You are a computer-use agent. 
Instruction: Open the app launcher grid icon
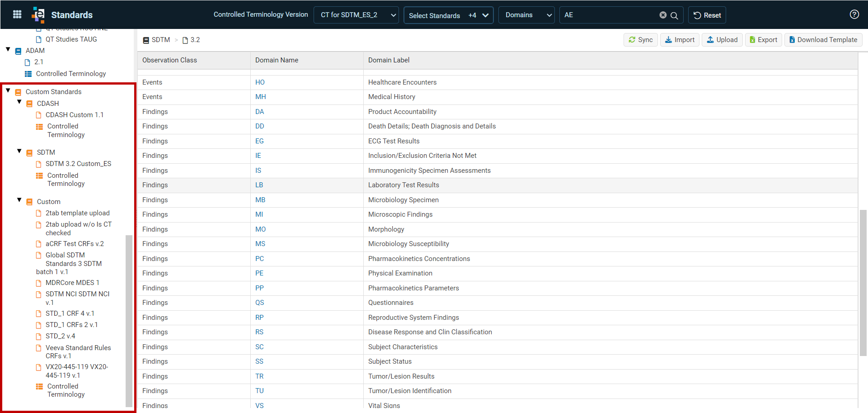click(17, 14)
